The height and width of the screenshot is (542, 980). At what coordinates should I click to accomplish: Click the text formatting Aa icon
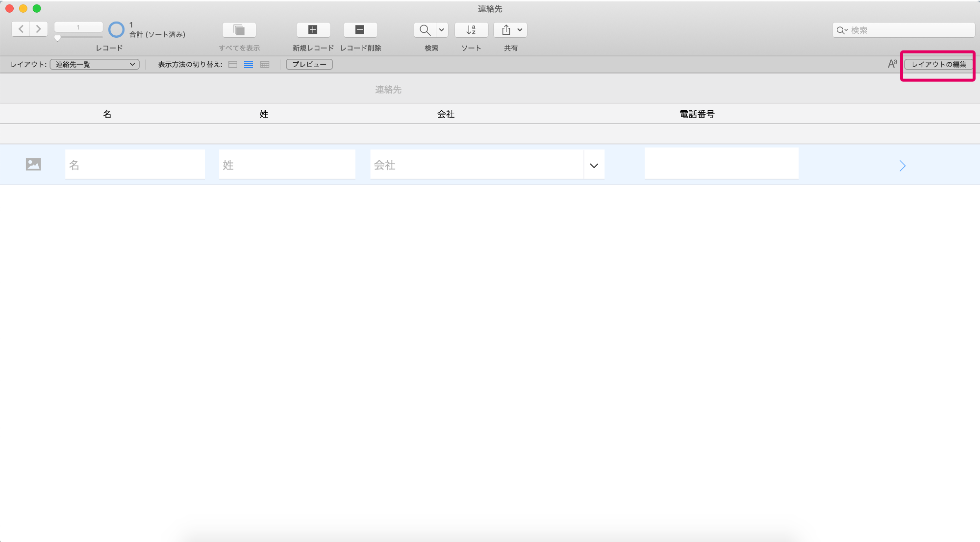892,64
